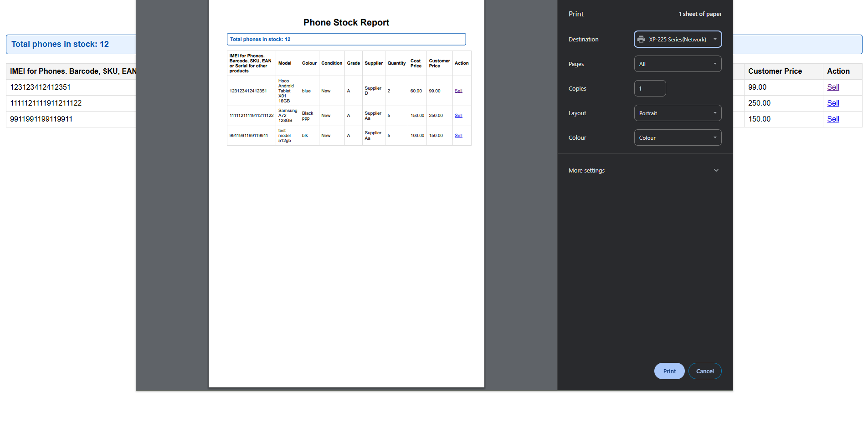The height and width of the screenshot is (427, 868).
Task: Click customer price 250.00 in background table
Action: [760, 103]
